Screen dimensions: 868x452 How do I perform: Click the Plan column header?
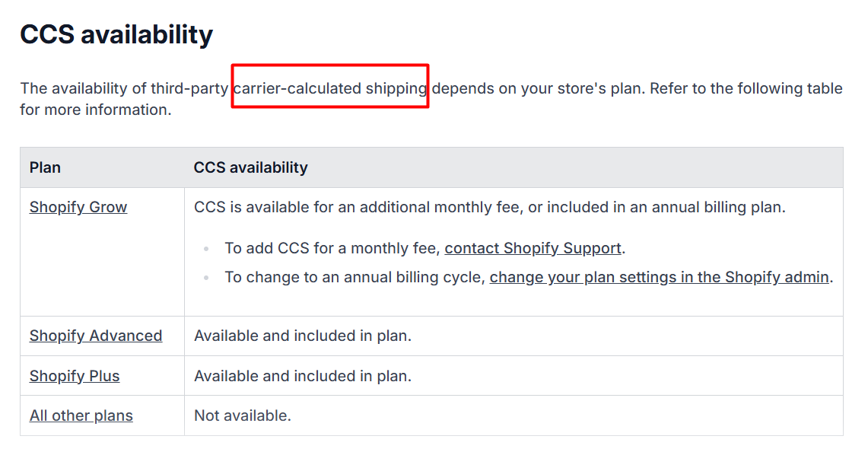coord(45,167)
